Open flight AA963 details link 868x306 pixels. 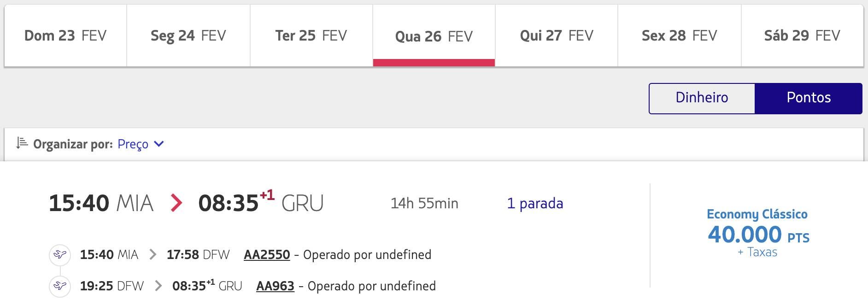click(275, 286)
